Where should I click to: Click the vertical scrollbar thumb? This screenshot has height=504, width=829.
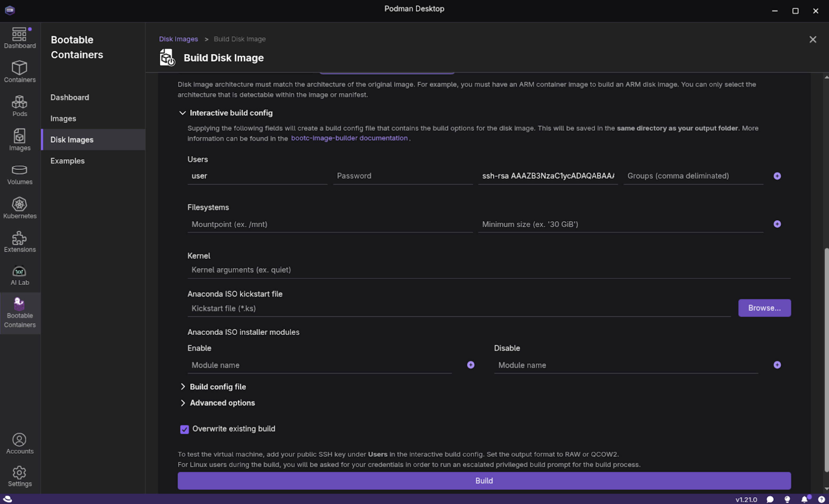826,360
